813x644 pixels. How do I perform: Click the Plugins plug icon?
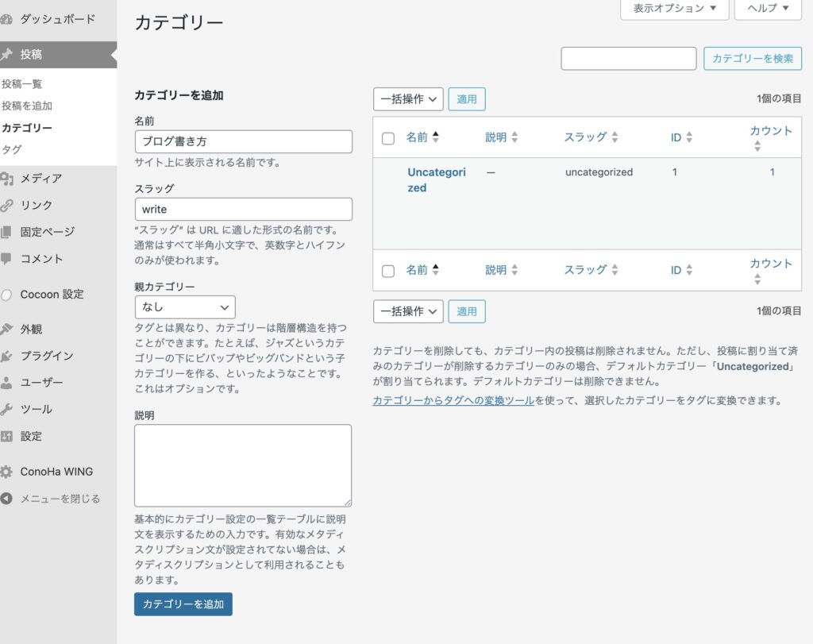(6, 356)
